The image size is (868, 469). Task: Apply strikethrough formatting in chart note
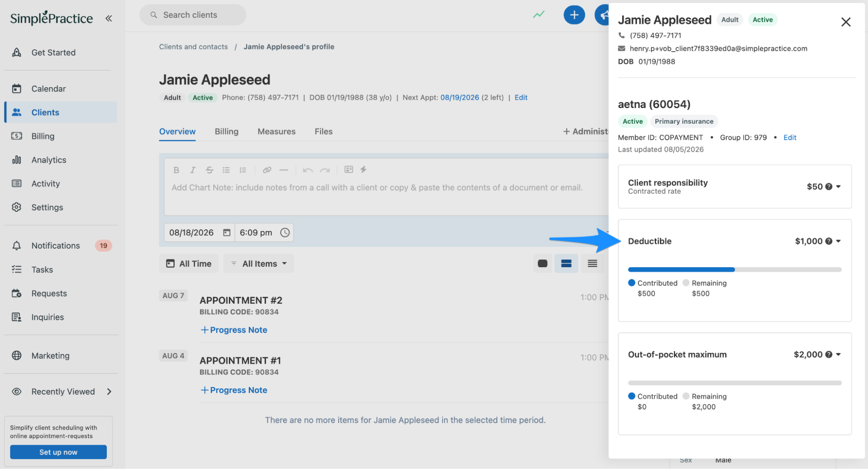tap(209, 170)
